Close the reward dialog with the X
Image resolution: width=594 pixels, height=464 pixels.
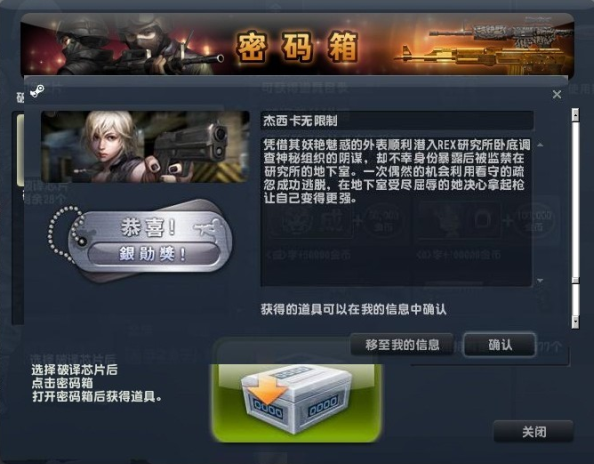click(x=556, y=94)
